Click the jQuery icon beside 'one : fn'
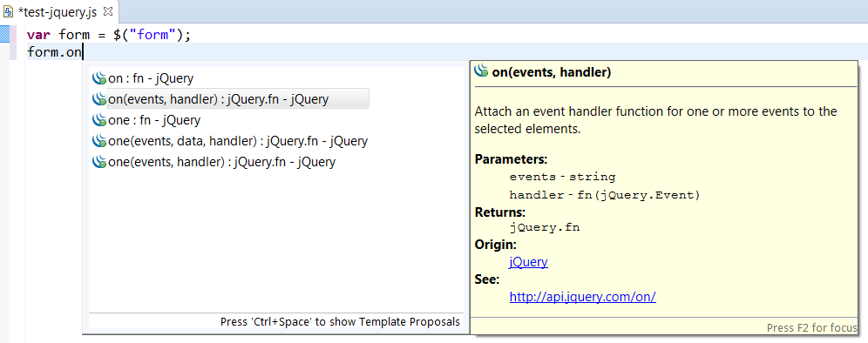The height and width of the screenshot is (343, 868). (99, 120)
